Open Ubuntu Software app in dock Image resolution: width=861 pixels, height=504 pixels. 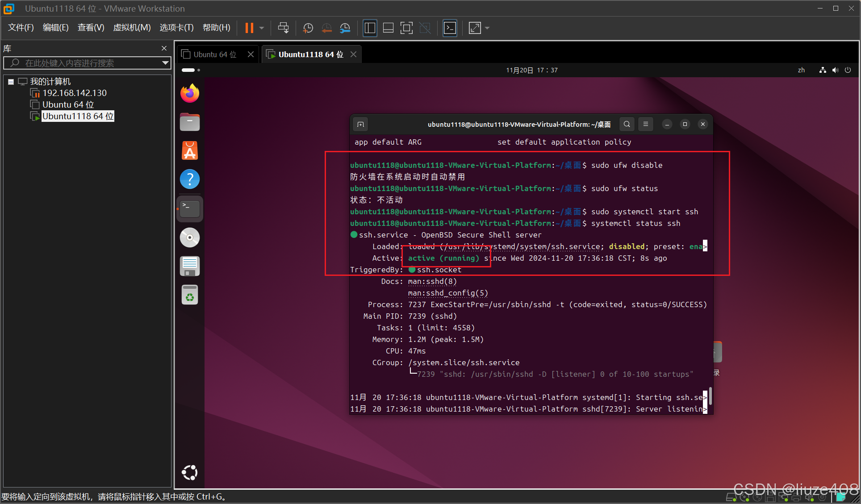click(x=190, y=151)
